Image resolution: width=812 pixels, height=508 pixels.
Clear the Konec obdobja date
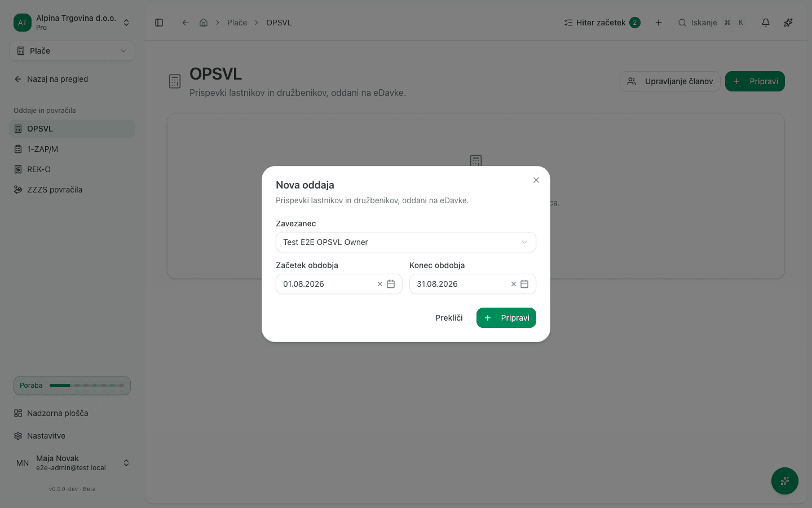click(x=514, y=284)
